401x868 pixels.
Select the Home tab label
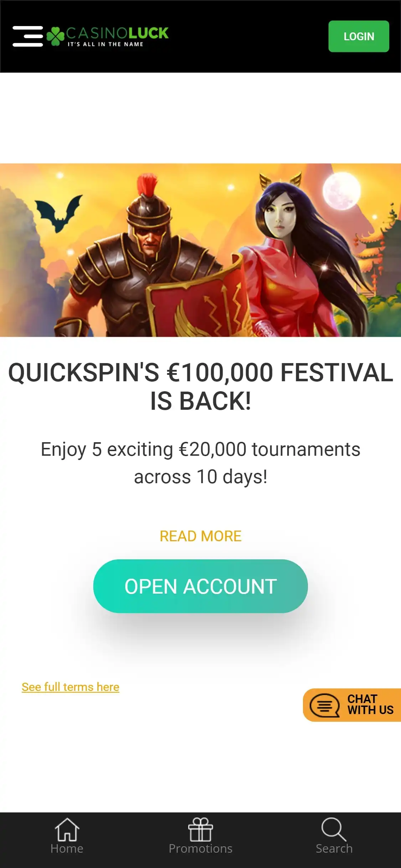[x=67, y=849]
